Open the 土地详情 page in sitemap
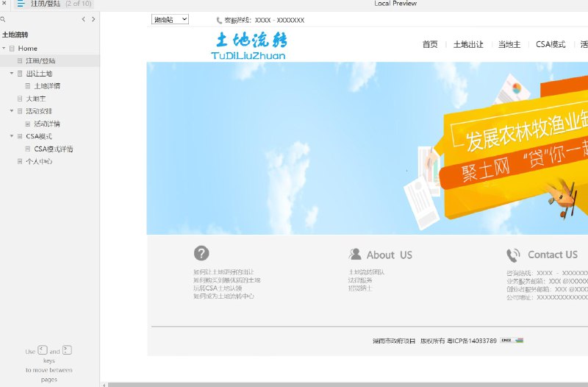 [47, 86]
